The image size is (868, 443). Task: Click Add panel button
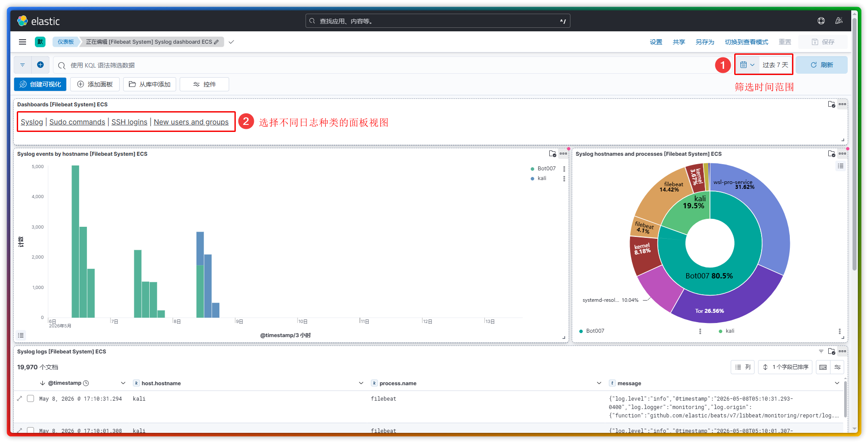94,84
